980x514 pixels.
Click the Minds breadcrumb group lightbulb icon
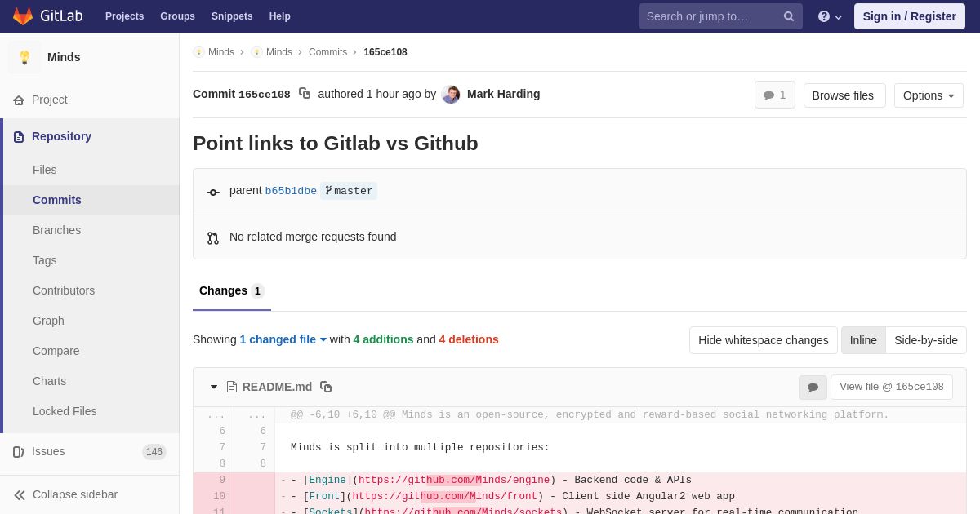pos(198,52)
